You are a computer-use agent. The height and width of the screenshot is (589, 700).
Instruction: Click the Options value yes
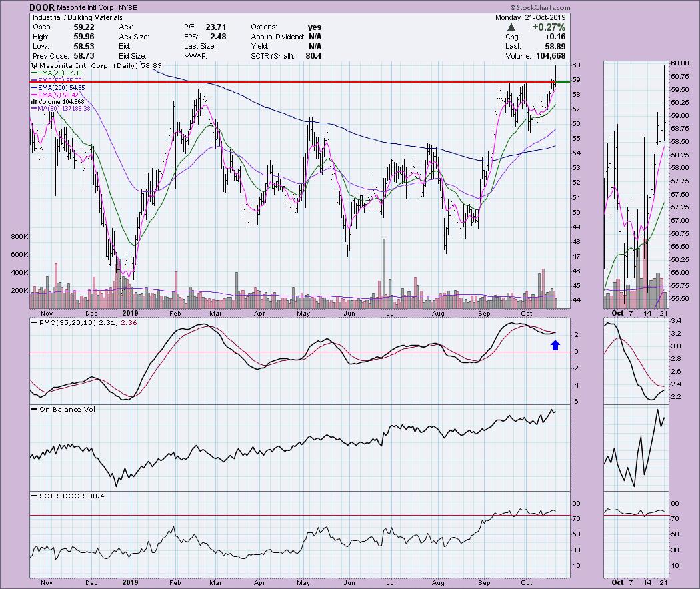pyautogui.click(x=314, y=27)
